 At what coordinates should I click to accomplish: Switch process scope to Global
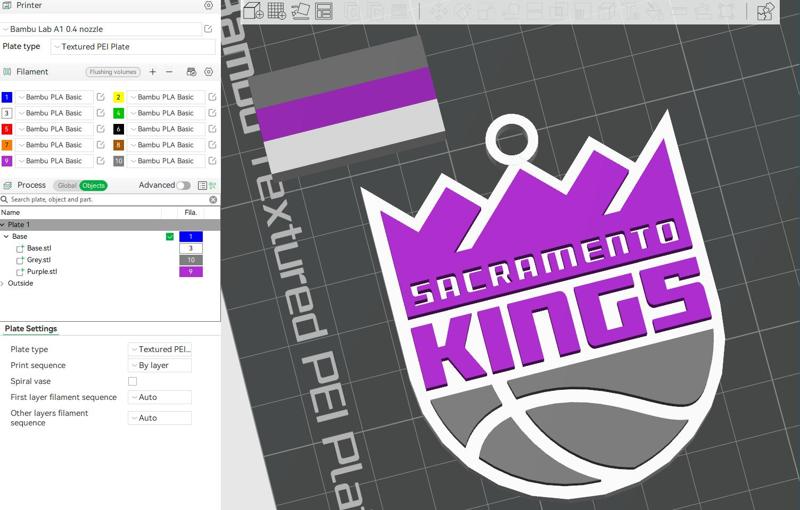(67, 185)
